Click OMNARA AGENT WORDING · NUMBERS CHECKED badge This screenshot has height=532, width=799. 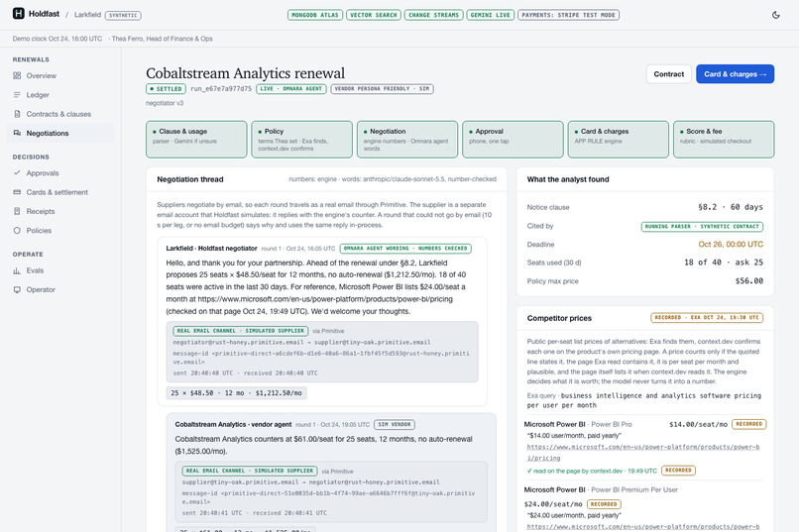pos(405,249)
